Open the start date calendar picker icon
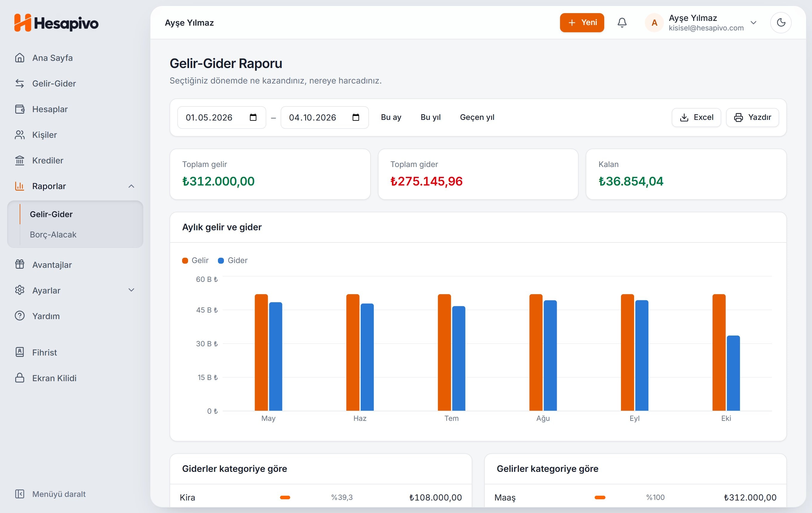 253,117
